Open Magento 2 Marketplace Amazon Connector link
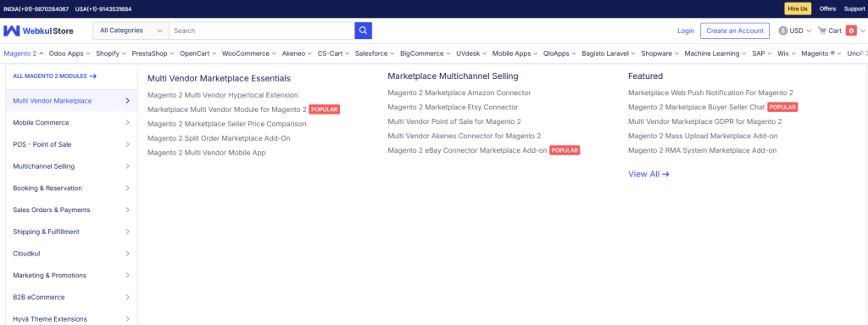This screenshot has width=868, height=325. click(459, 92)
